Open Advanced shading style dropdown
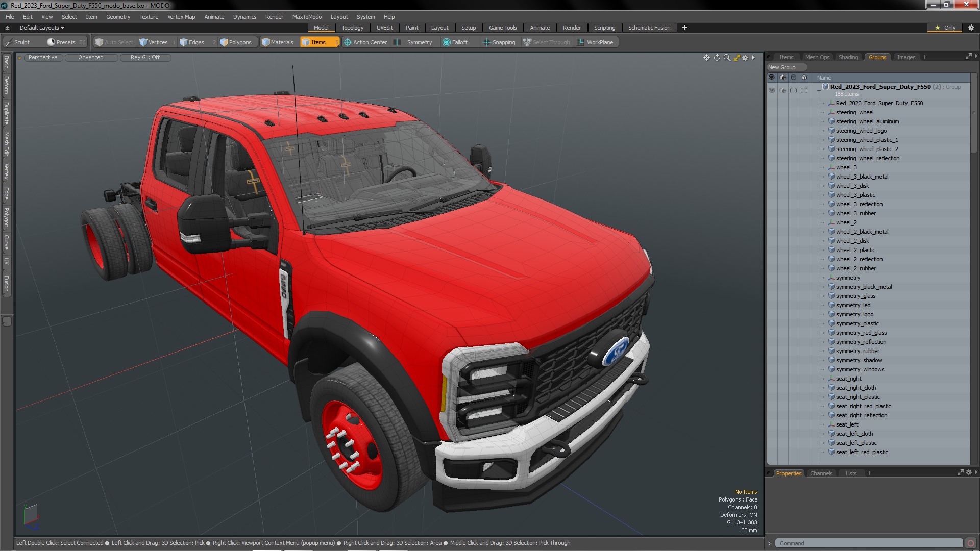This screenshot has width=980, height=551. [x=91, y=58]
